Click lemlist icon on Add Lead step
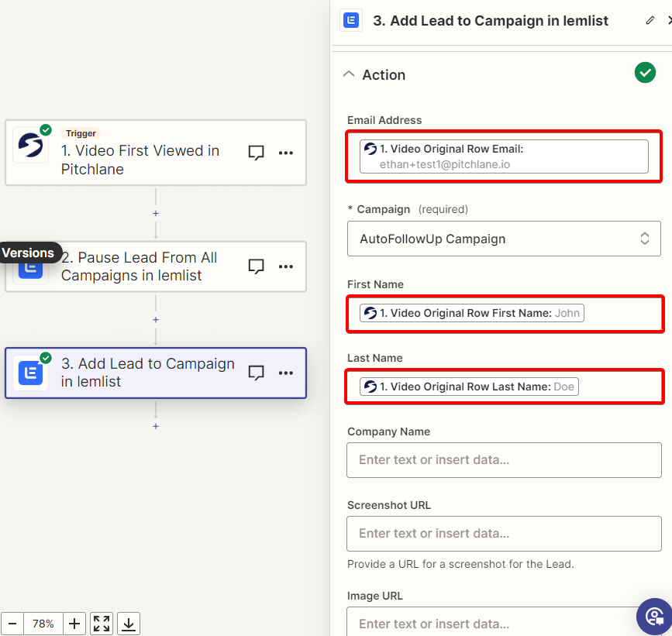 click(30, 373)
